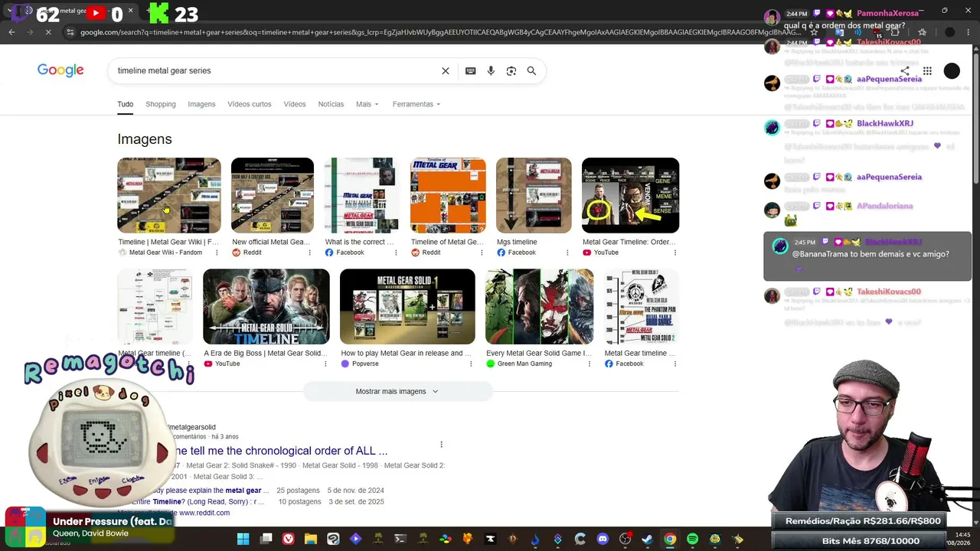
Task: Open Task View on the taskbar
Action: click(266, 539)
